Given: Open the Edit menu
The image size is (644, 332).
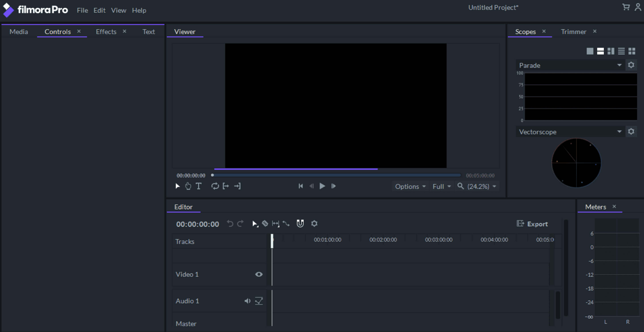Looking at the screenshot, I should coord(99,10).
